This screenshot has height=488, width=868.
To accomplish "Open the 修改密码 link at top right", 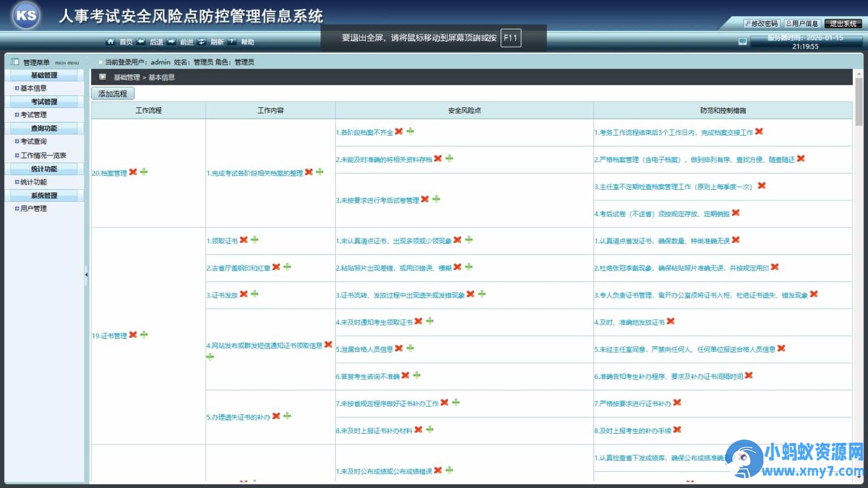I will (x=761, y=24).
